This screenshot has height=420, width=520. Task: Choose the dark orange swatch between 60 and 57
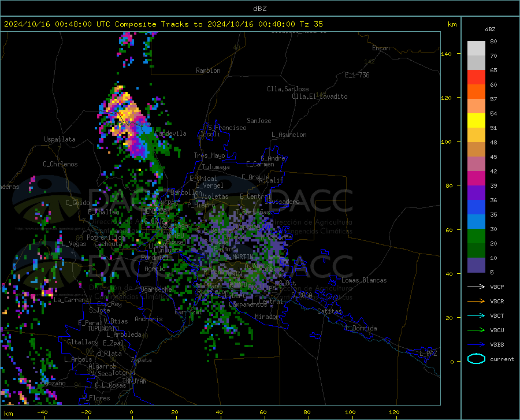pos(476,91)
